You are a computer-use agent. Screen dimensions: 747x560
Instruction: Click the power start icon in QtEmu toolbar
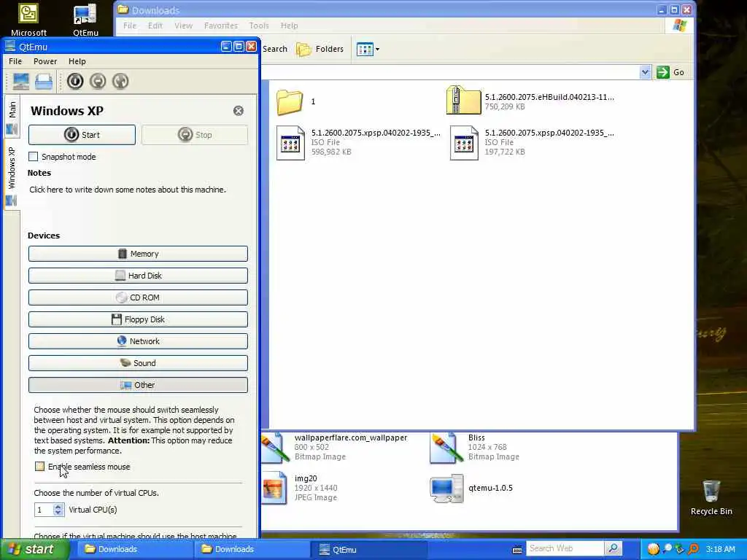coord(75,82)
